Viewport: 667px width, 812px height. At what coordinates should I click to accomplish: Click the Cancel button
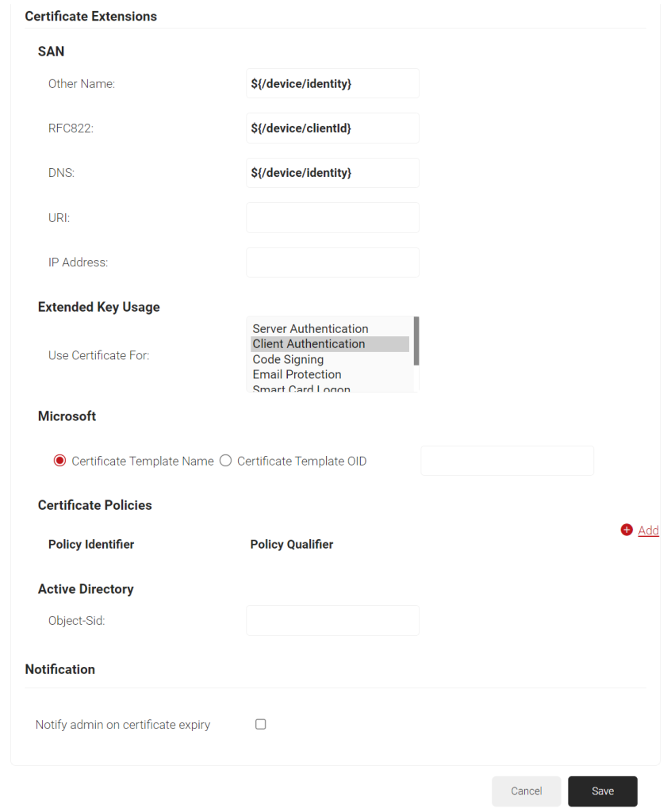pyautogui.click(x=526, y=791)
